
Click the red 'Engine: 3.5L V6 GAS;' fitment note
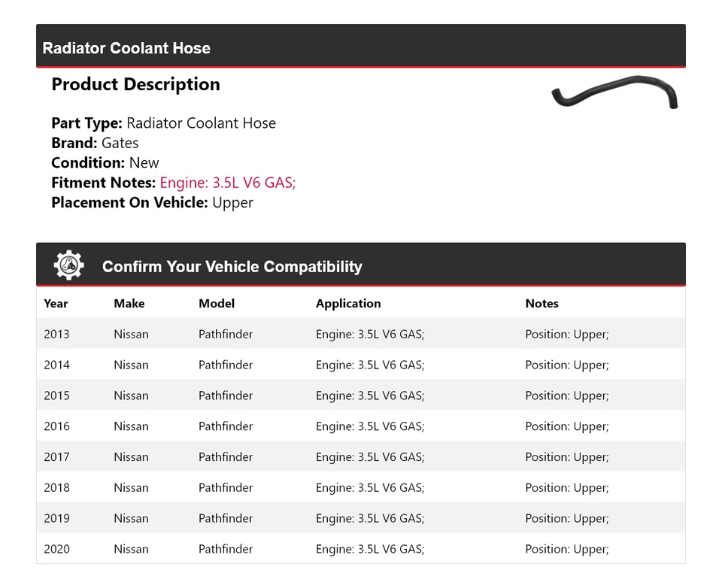227,183
